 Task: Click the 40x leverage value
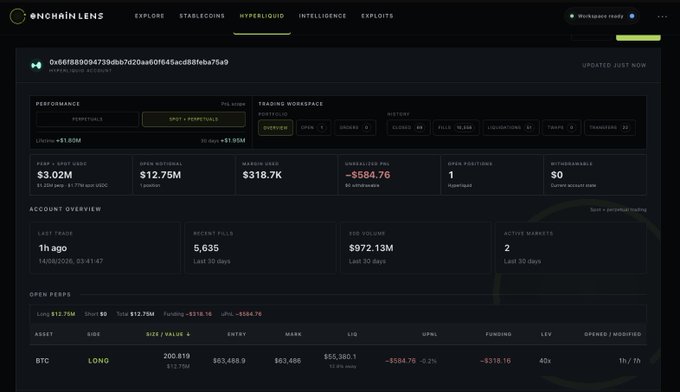coord(545,361)
